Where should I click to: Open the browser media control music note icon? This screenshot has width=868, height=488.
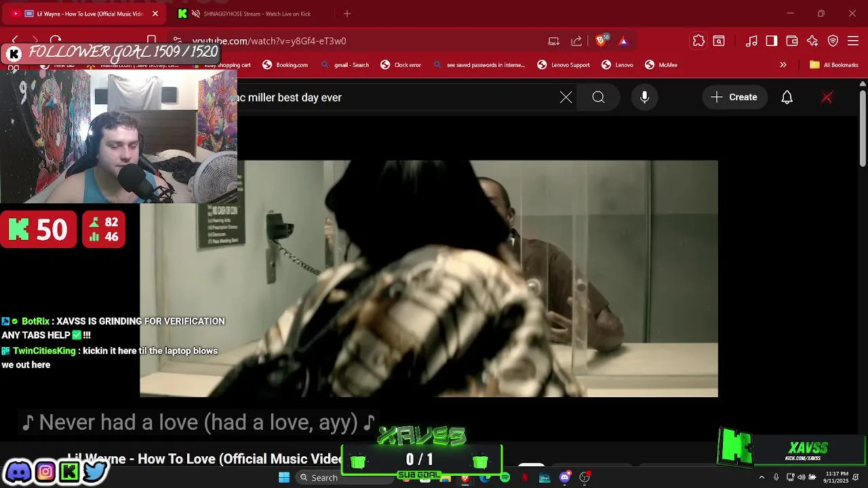(x=751, y=41)
